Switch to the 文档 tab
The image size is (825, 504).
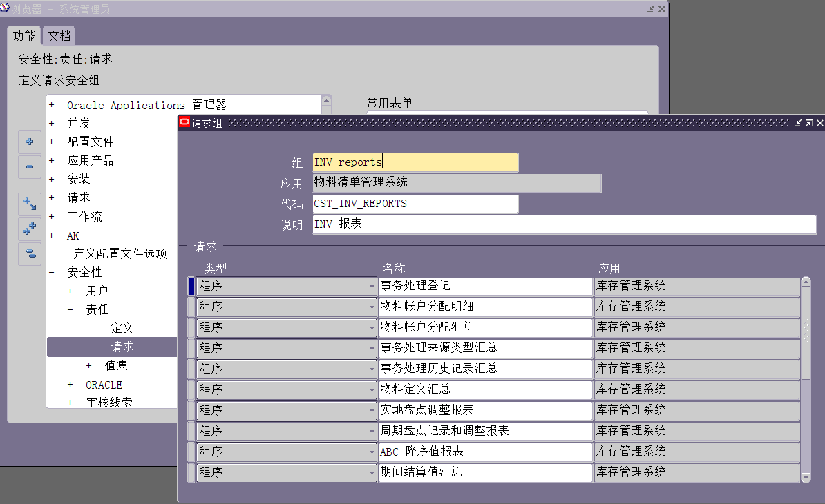pyautogui.click(x=59, y=37)
